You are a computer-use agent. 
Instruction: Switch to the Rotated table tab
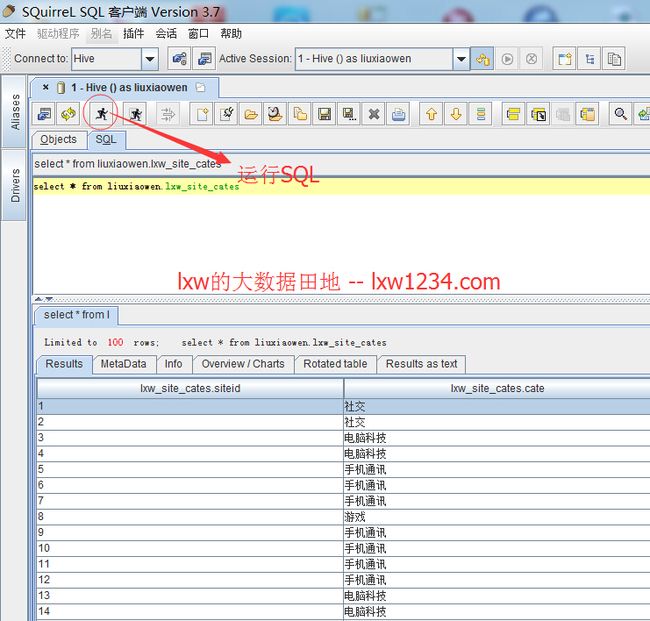click(335, 364)
